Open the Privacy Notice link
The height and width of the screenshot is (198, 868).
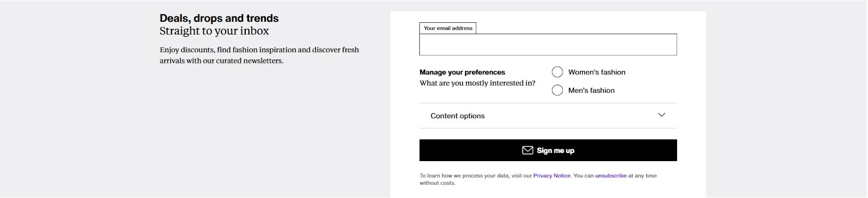pos(552,176)
